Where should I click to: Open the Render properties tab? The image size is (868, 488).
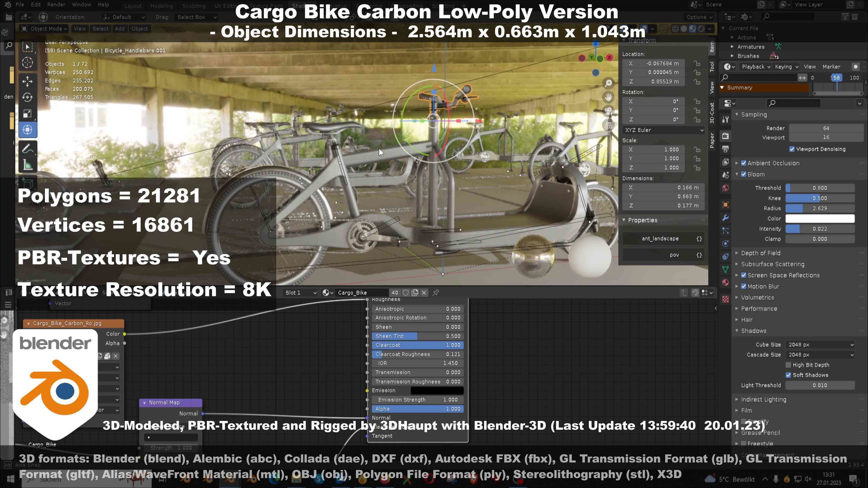(x=725, y=136)
